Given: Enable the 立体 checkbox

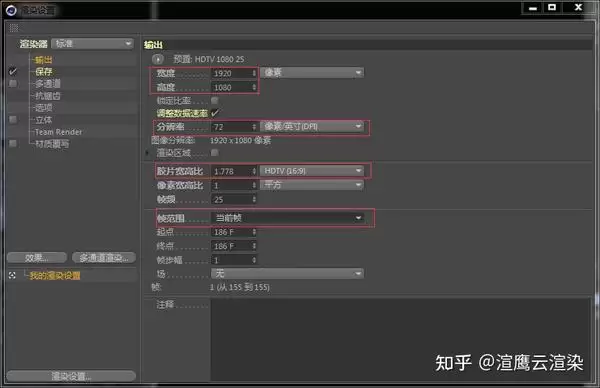Looking at the screenshot, I should [13, 120].
